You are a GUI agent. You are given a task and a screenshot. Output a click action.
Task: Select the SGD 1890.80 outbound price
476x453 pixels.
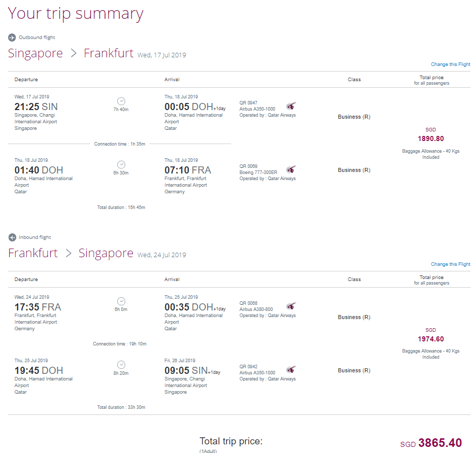coord(430,138)
